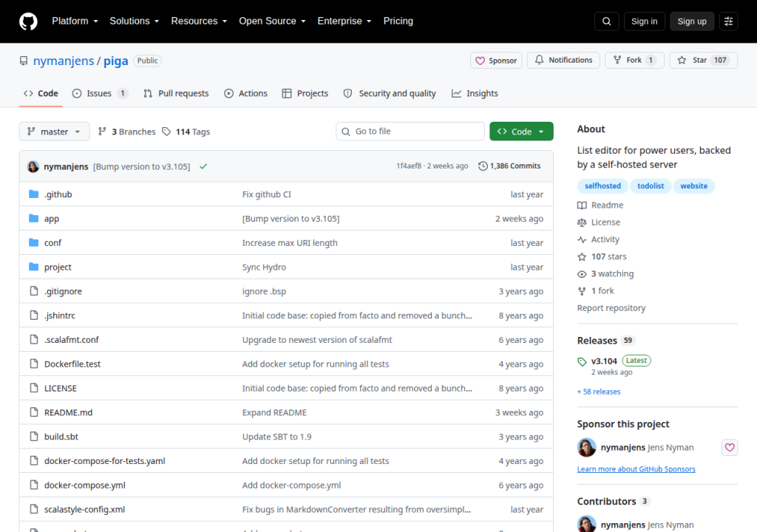View the 114 Tags

(x=186, y=132)
